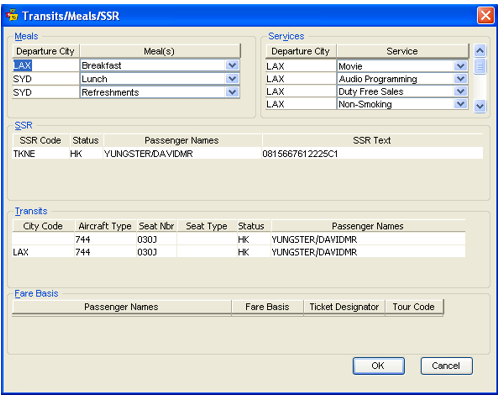Image resolution: width=501 pixels, height=397 pixels.
Task: Click the Ticket Designator column header
Action: point(344,307)
